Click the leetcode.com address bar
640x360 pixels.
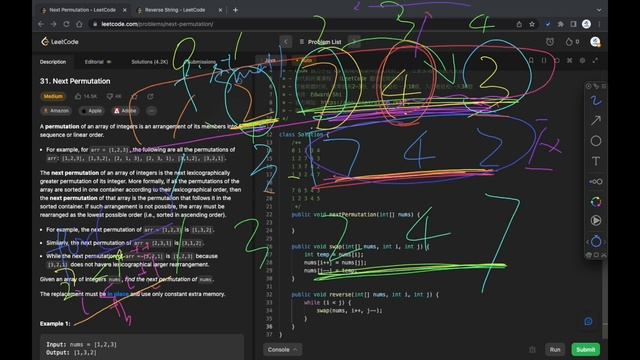coord(302,24)
